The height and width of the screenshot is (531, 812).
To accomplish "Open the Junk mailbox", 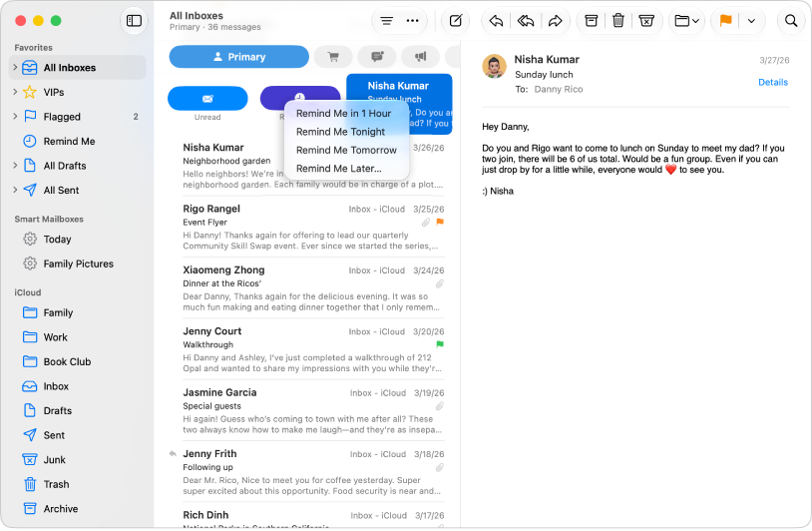I will 78,460.
